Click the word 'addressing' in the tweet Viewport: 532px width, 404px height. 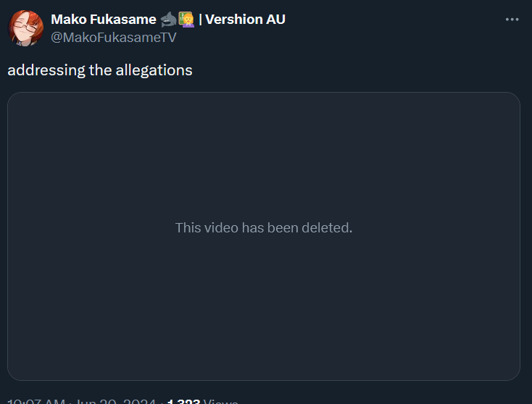[x=46, y=70]
